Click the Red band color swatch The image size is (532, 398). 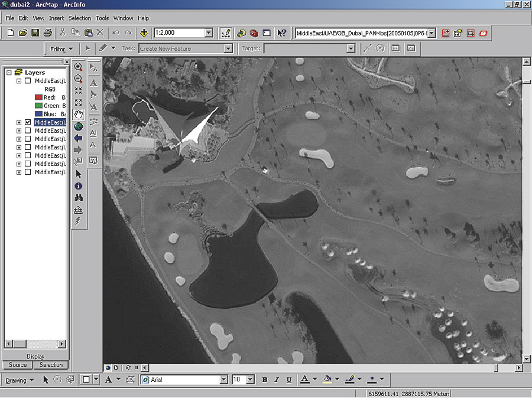[x=38, y=97]
